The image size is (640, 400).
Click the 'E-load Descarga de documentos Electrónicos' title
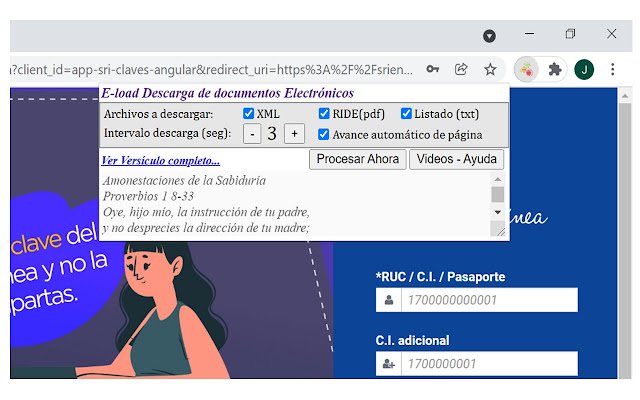tap(227, 93)
